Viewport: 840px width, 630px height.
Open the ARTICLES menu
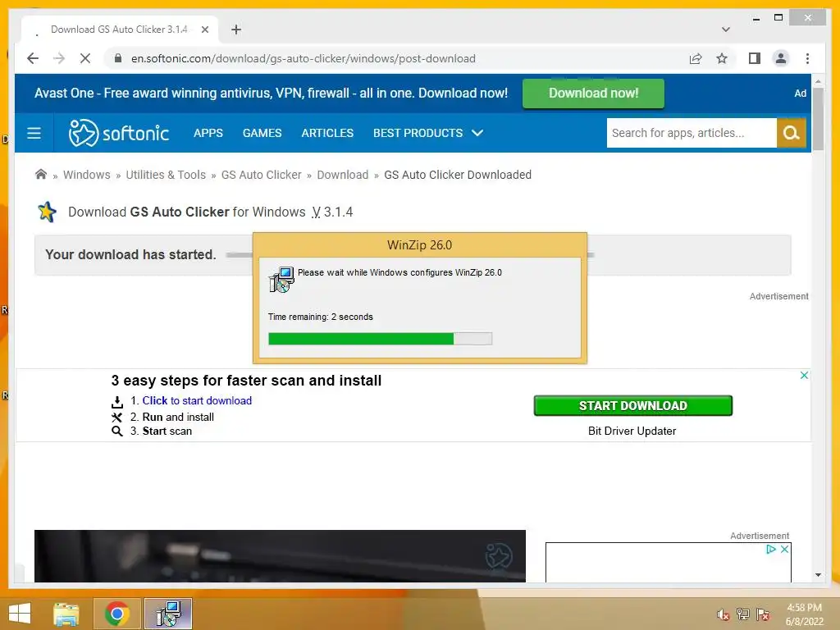(327, 133)
